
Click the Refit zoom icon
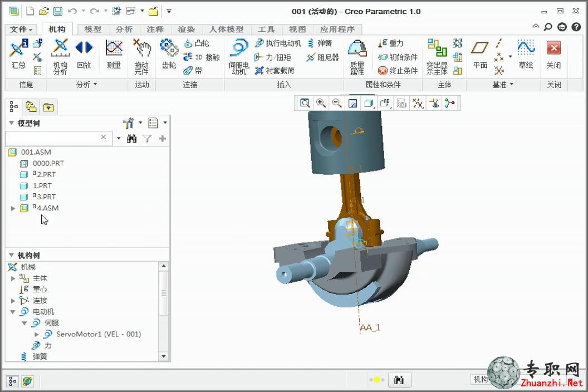click(x=305, y=103)
